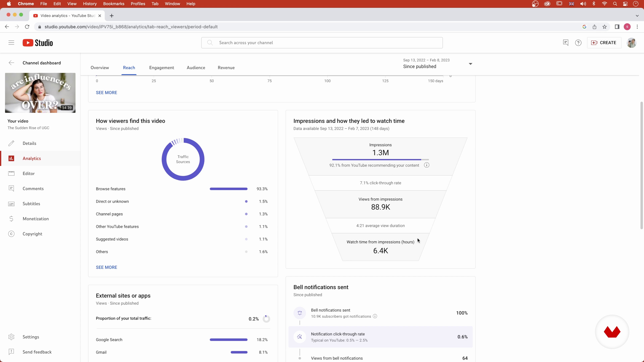This screenshot has height=362, width=644.
Task: Expand the Chrome tab search chevron
Action: (x=637, y=16)
